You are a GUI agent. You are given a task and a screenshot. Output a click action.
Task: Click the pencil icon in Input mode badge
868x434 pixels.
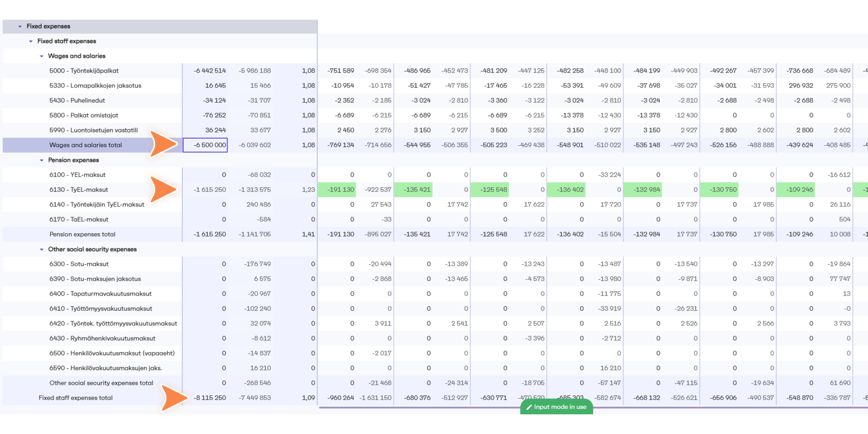[x=529, y=407]
